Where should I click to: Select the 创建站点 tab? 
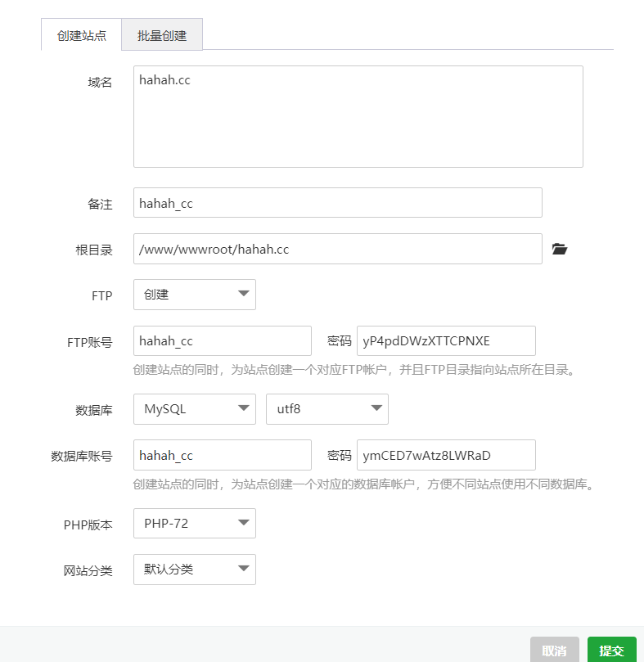click(82, 34)
